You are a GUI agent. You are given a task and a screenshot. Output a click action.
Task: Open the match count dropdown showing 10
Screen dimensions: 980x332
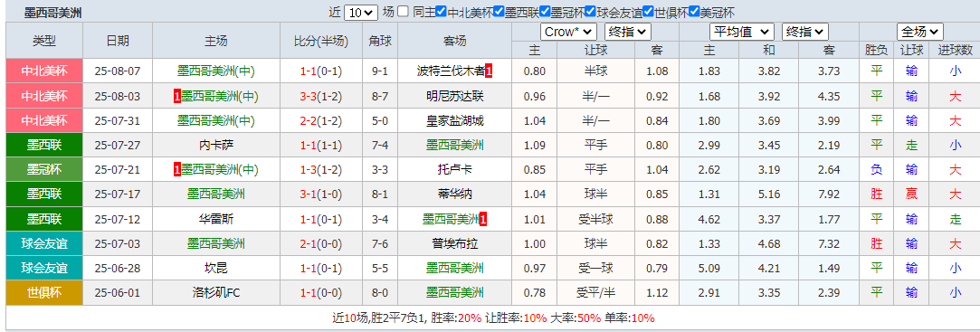[x=361, y=12]
